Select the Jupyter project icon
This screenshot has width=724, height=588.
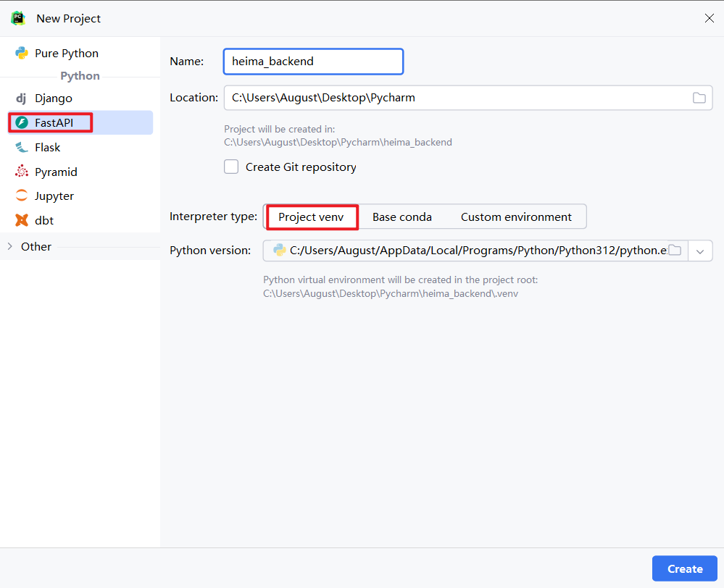[22, 196]
